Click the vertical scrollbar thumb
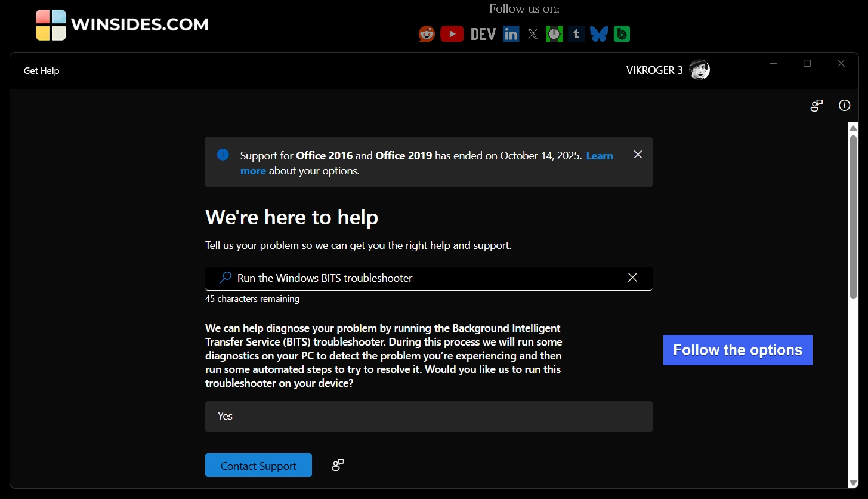This screenshot has height=499, width=868. [x=853, y=217]
